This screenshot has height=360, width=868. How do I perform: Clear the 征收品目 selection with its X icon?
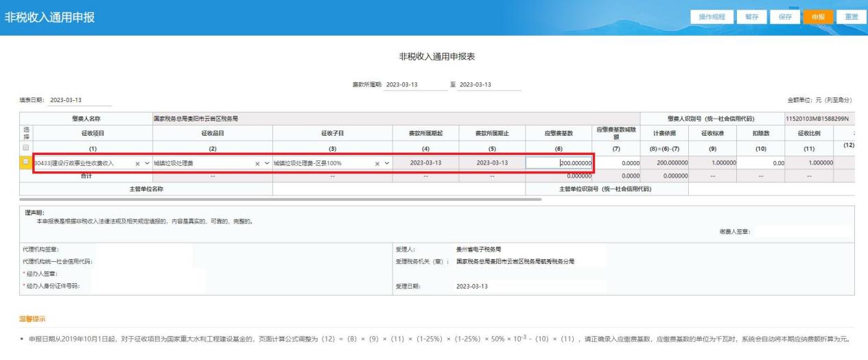[x=257, y=163]
